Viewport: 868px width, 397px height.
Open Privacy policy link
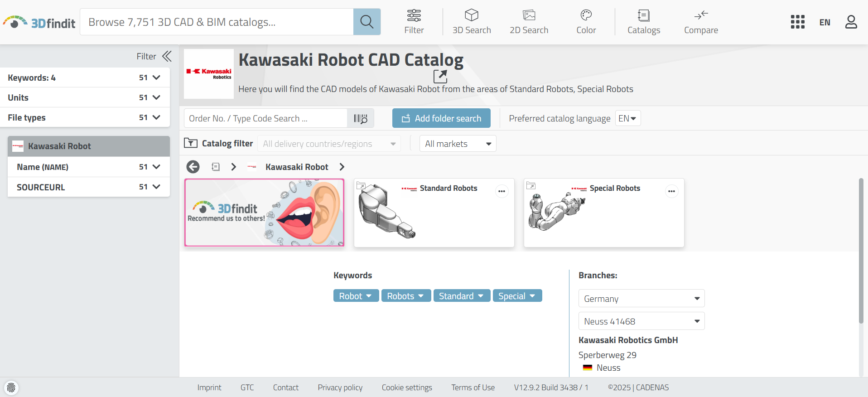click(x=340, y=387)
